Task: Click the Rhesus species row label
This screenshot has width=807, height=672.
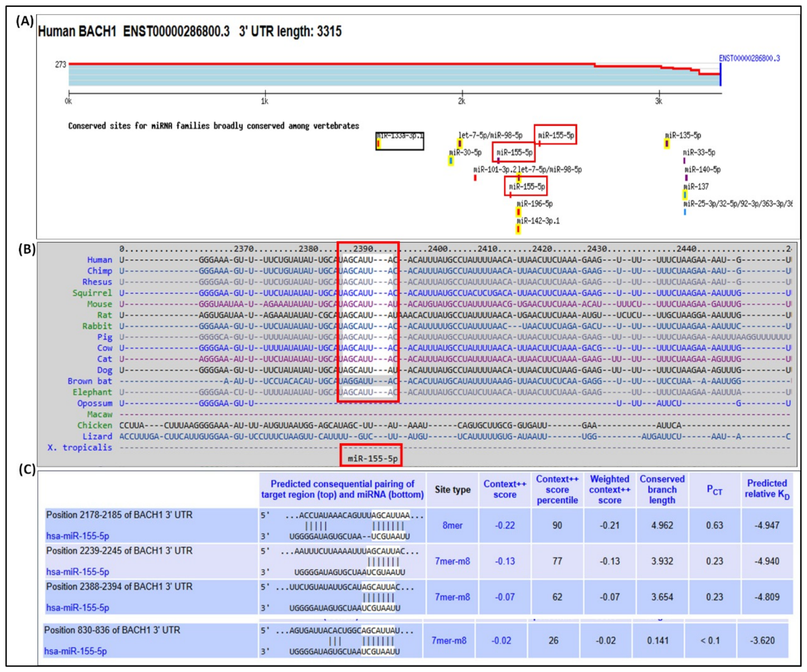Action: (x=97, y=282)
